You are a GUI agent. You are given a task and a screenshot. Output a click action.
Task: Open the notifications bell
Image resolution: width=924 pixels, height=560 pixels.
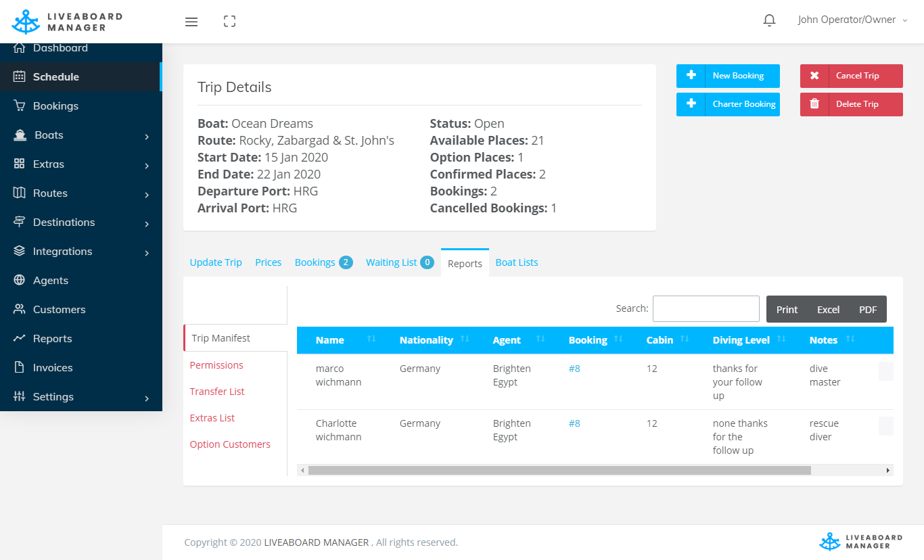(x=769, y=21)
